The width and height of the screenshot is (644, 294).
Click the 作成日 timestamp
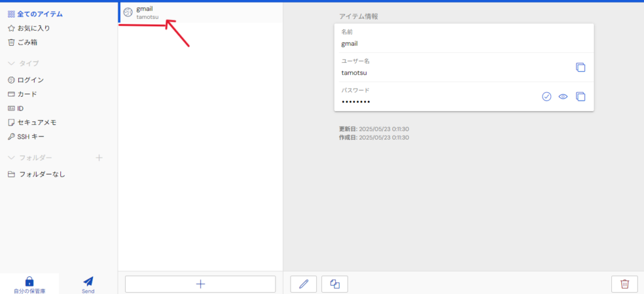click(374, 138)
